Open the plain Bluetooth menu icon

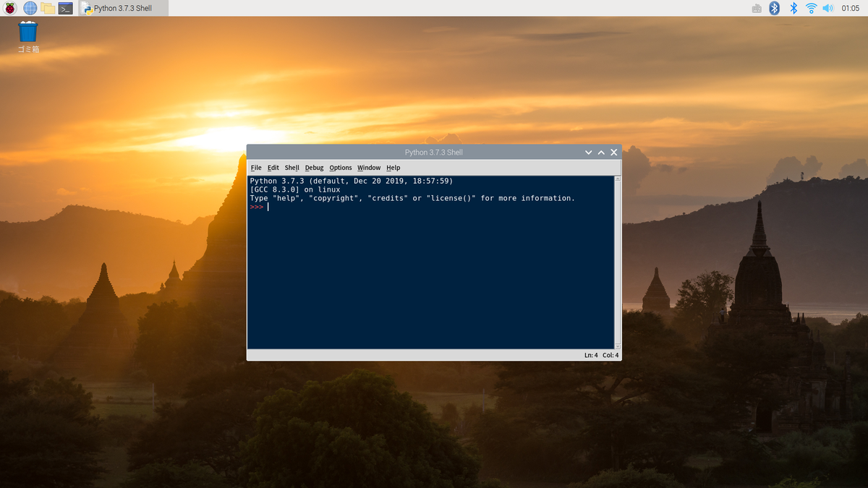[793, 8]
